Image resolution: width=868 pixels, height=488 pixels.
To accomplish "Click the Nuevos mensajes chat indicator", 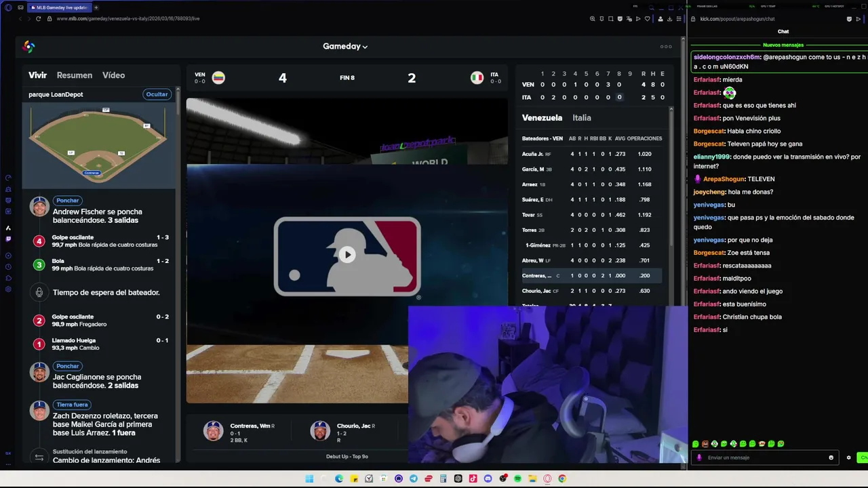I will 783,45.
